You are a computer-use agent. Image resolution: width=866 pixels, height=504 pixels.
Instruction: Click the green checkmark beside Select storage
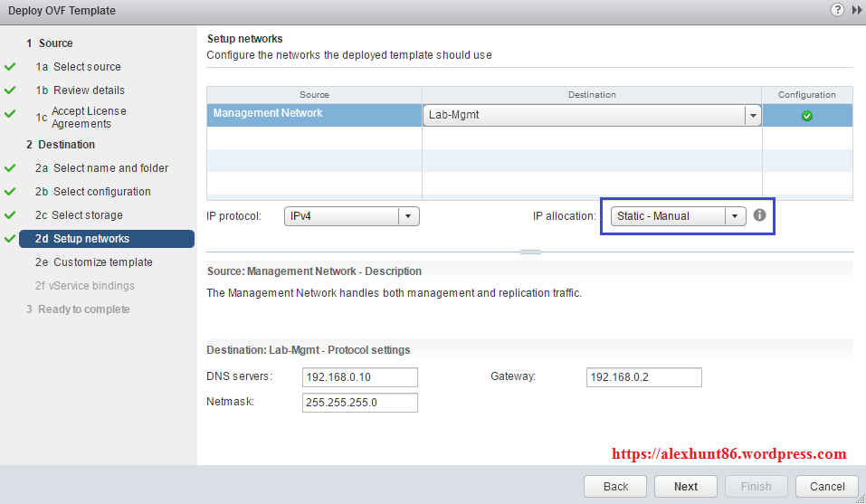[10, 215]
